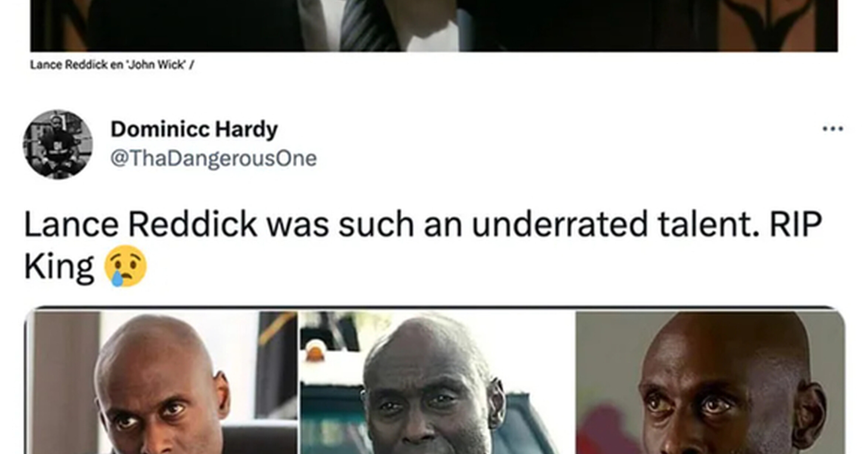
Task: Click the John Wick article image at top
Action: click(434, 25)
